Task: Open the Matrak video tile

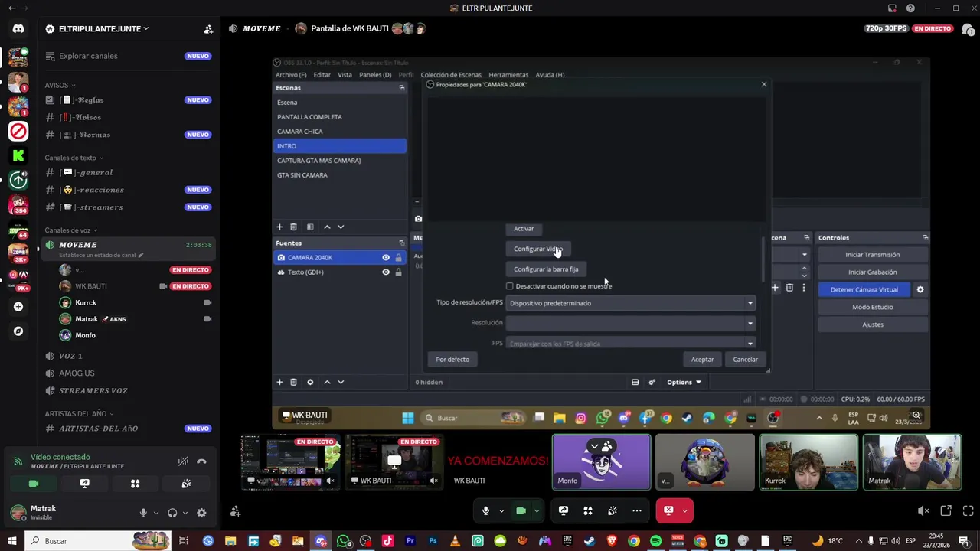Action: pos(912,462)
